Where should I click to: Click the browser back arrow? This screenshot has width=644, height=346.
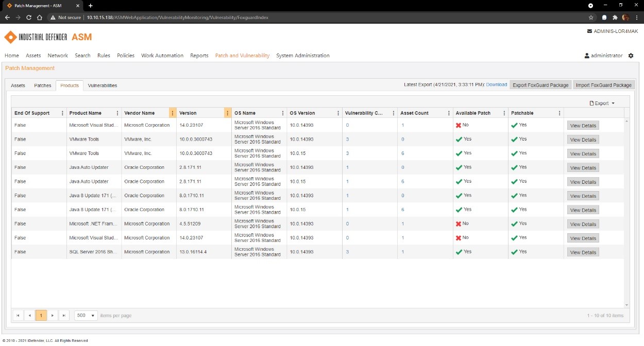tap(7, 18)
